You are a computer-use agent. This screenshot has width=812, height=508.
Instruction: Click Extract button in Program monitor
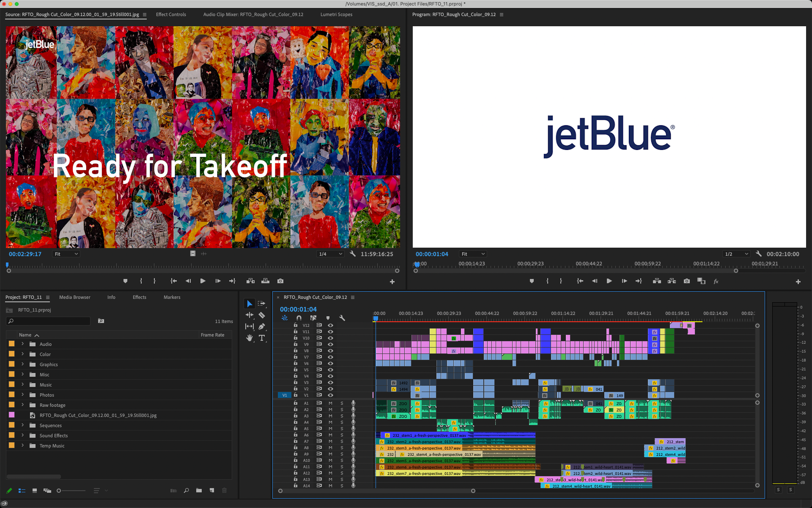coord(672,281)
